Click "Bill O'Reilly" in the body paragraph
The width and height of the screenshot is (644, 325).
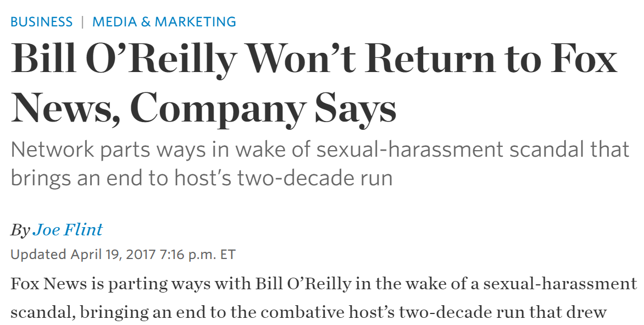tap(303, 284)
